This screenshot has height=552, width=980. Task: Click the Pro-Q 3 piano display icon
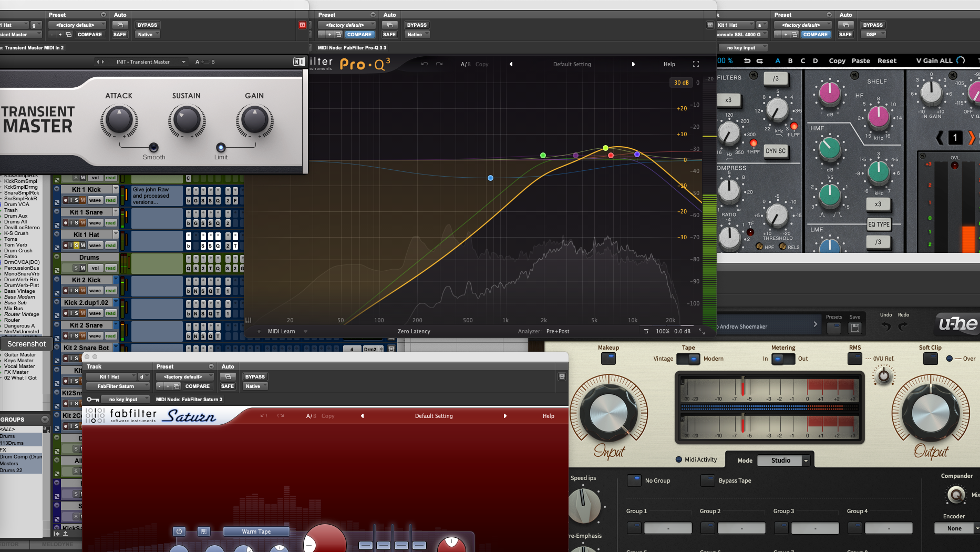pos(248,320)
